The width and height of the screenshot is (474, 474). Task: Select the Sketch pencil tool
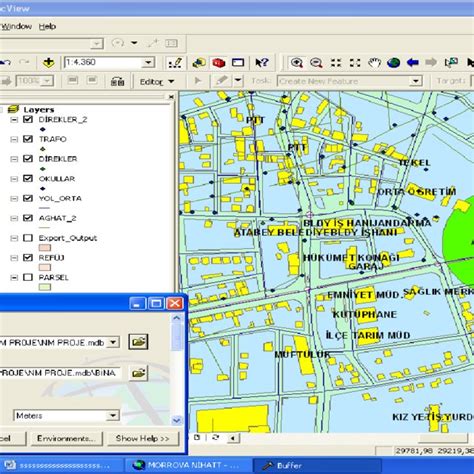coord(222,81)
